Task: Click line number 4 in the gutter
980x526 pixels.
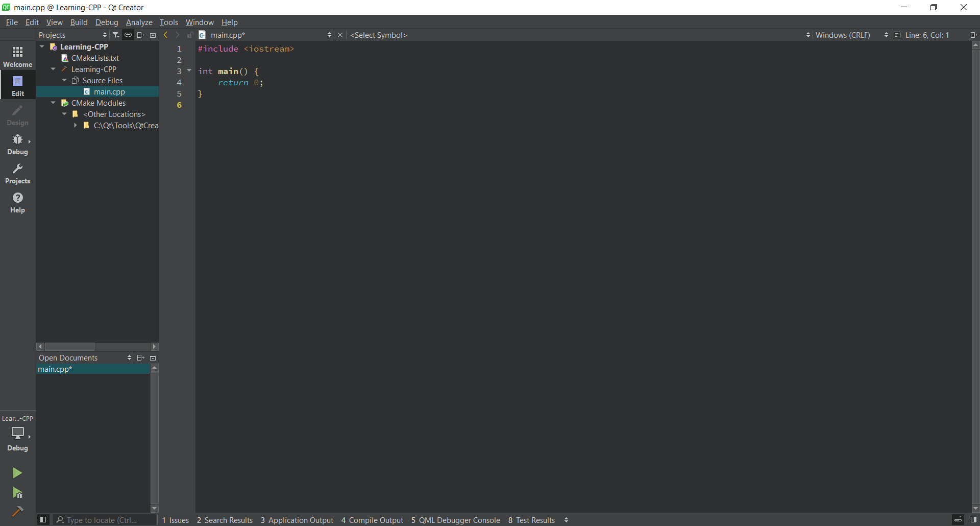Action: coord(179,82)
